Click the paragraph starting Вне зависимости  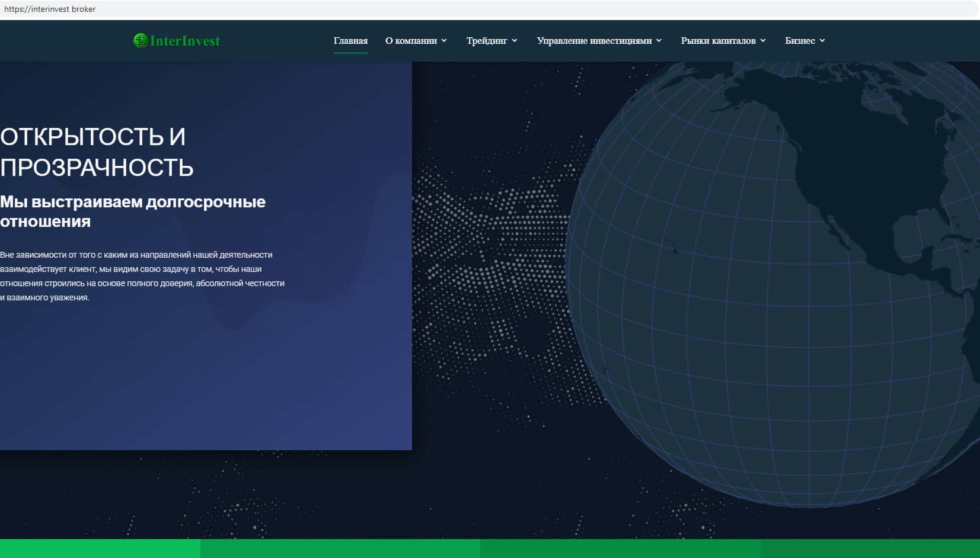click(142, 276)
